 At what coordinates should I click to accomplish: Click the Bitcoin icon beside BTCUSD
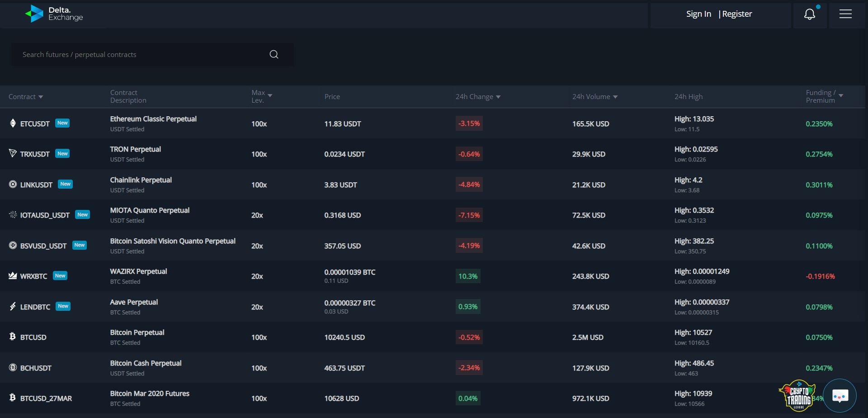point(13,337)
